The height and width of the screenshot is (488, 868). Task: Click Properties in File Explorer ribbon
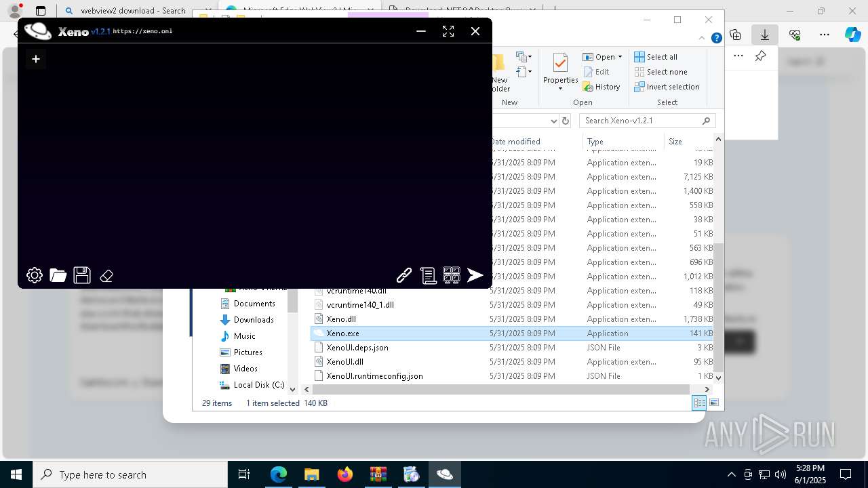coord(560,68)
